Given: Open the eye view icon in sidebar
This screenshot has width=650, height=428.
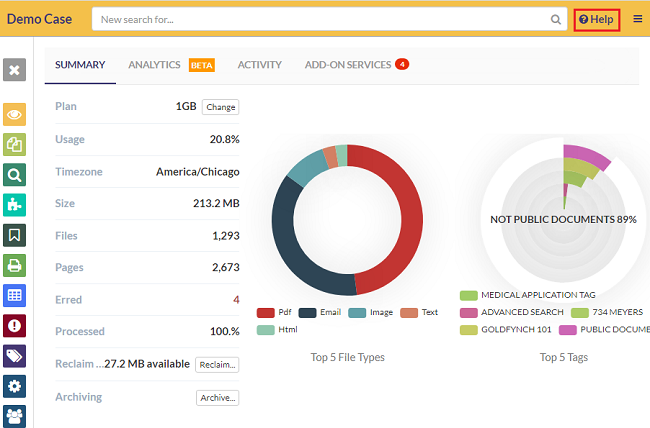Looking at the screenshot, I should (15, 115).
